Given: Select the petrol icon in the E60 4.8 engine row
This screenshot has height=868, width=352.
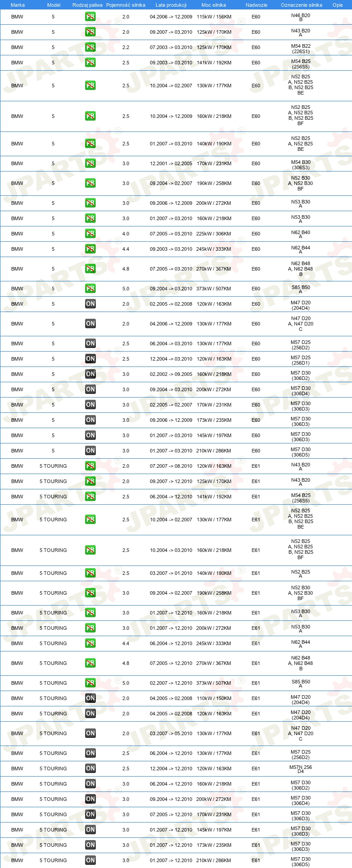Looking at the screenshot, I should 90,269.
